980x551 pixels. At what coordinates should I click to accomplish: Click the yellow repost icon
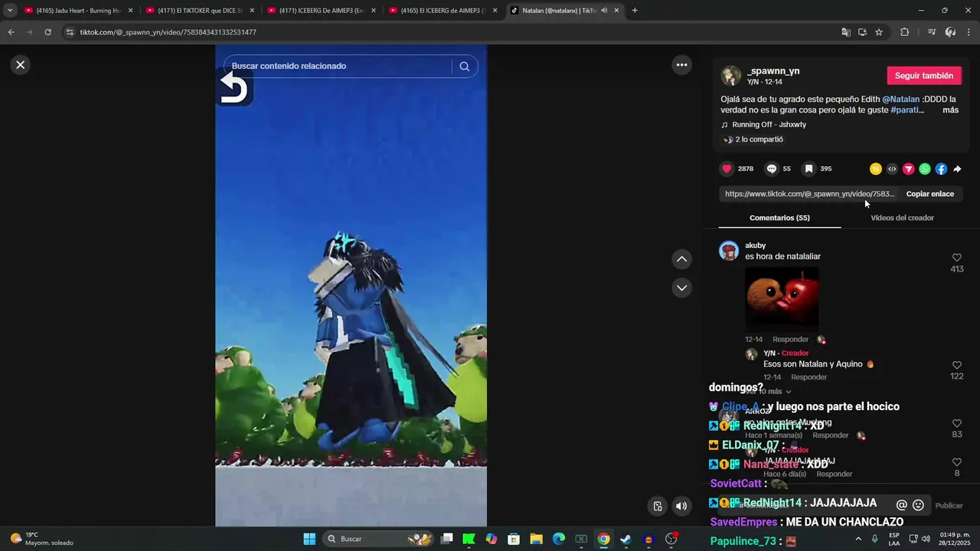[875, 169]
